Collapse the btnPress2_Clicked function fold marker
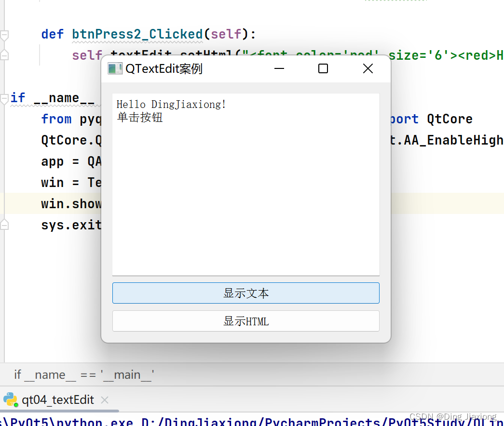The height and width of the screenshot is (426, 504). (x=4, y=35)
